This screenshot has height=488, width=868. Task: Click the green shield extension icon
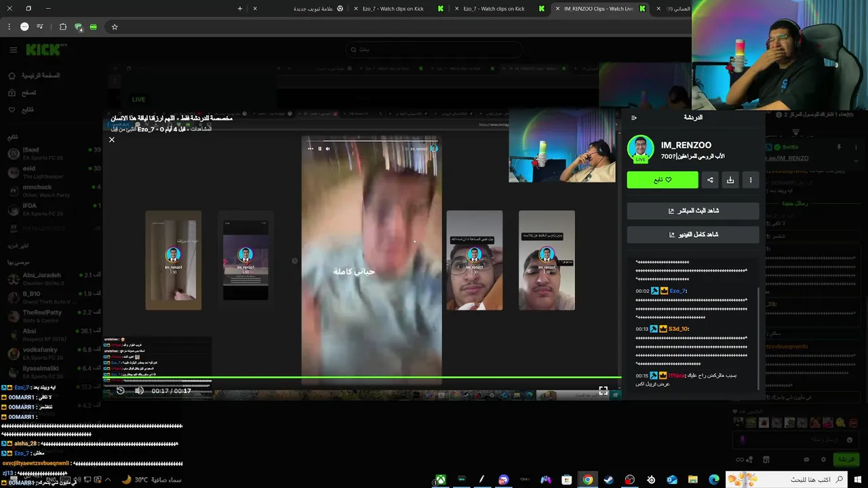coord(79,27)
